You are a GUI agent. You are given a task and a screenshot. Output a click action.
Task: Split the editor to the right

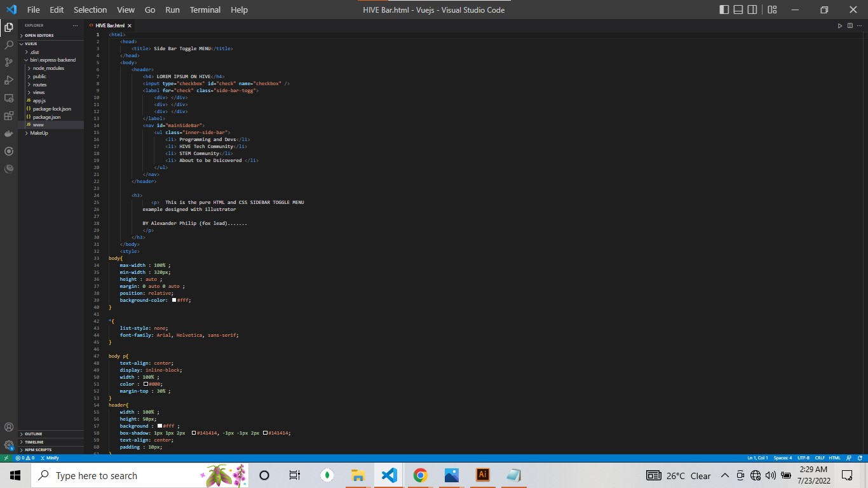coord(850,25)
